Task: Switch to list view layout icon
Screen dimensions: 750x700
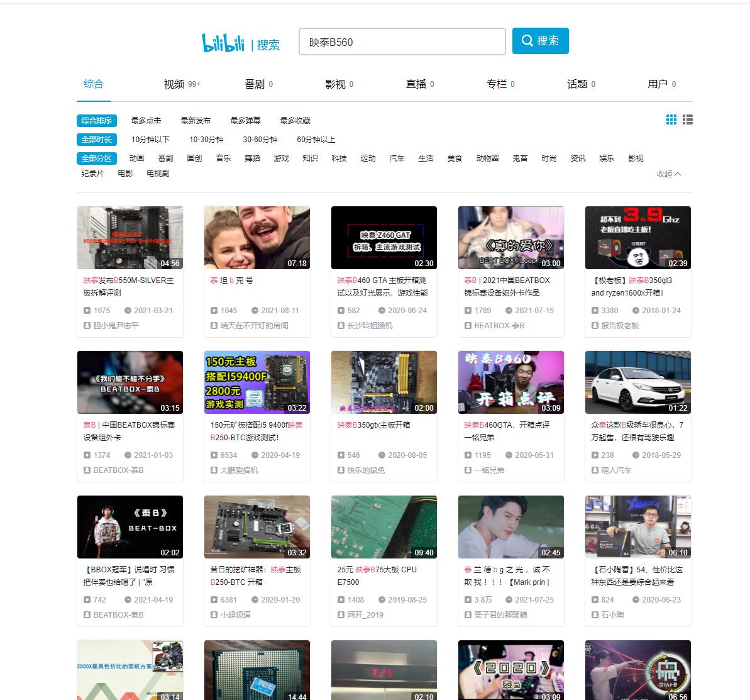Action: pyautogui.click(x=687, y=119)
